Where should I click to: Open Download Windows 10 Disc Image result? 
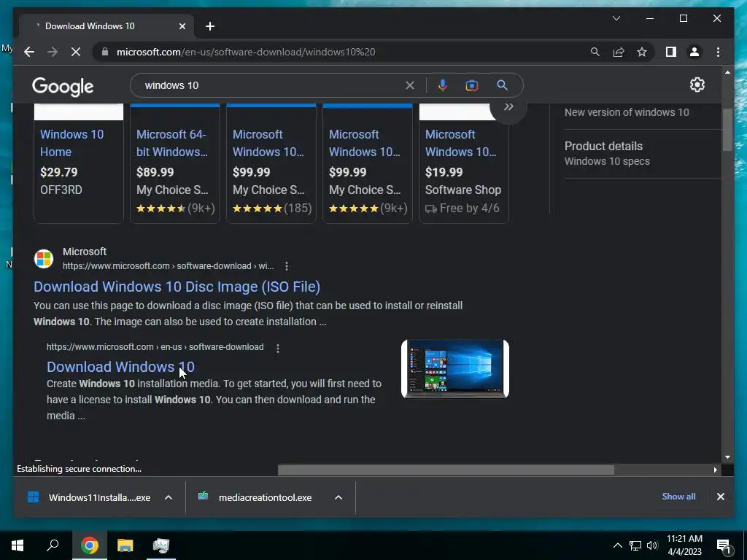pos(177,287)
